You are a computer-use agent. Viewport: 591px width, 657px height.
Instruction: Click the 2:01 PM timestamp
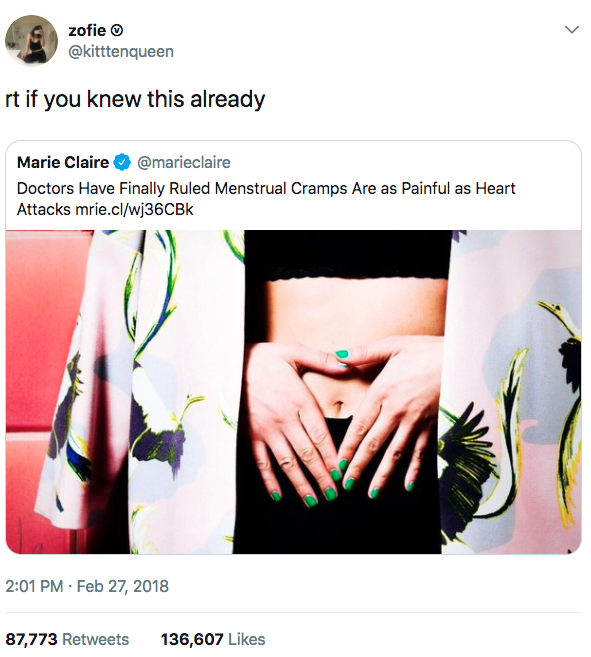(34, 586)
